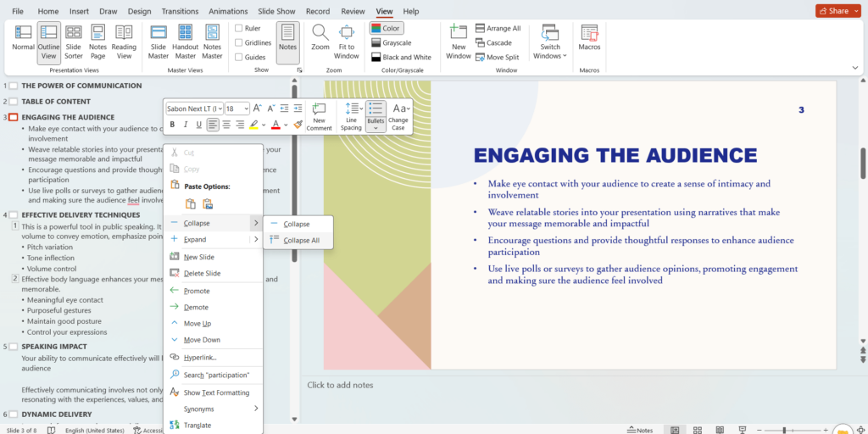Click New Comment in mini toolbar

[319, 117]
